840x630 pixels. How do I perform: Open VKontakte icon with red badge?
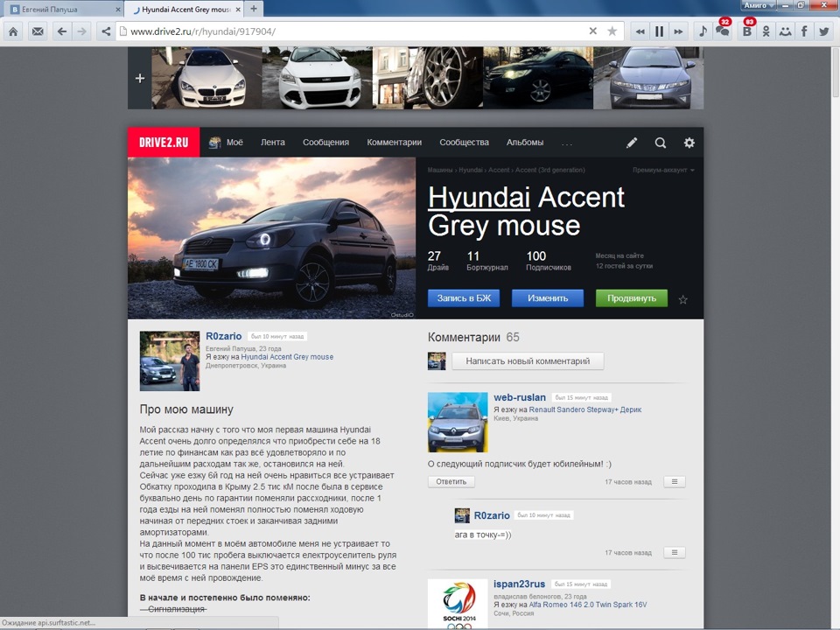747,31
